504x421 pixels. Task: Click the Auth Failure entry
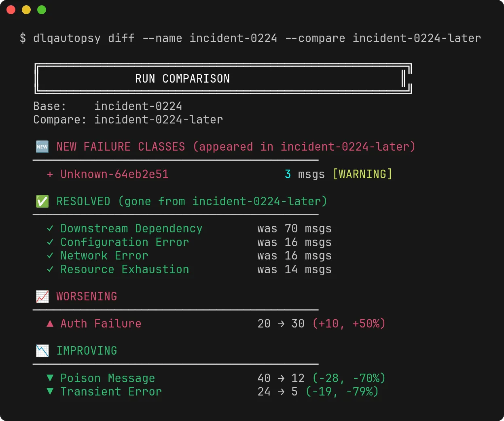pyautogui.click(x=101, y=323)
